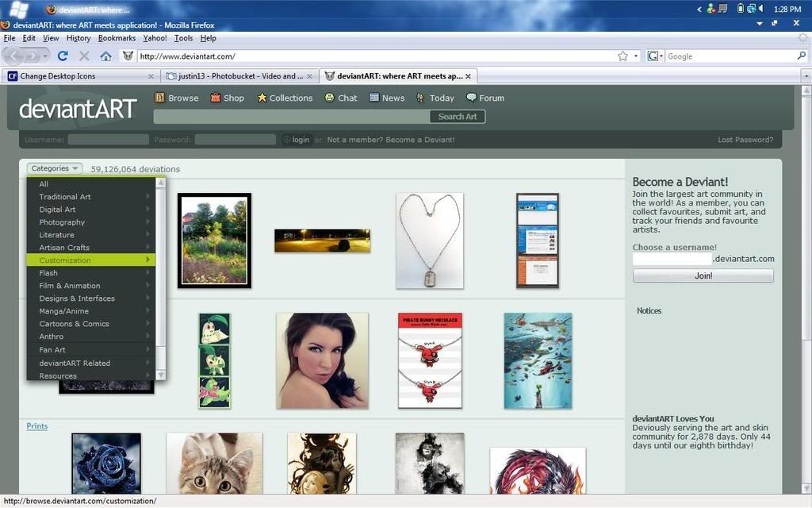
Task: Open the list all tabs dropdown
Action: [x=806, y=76]
